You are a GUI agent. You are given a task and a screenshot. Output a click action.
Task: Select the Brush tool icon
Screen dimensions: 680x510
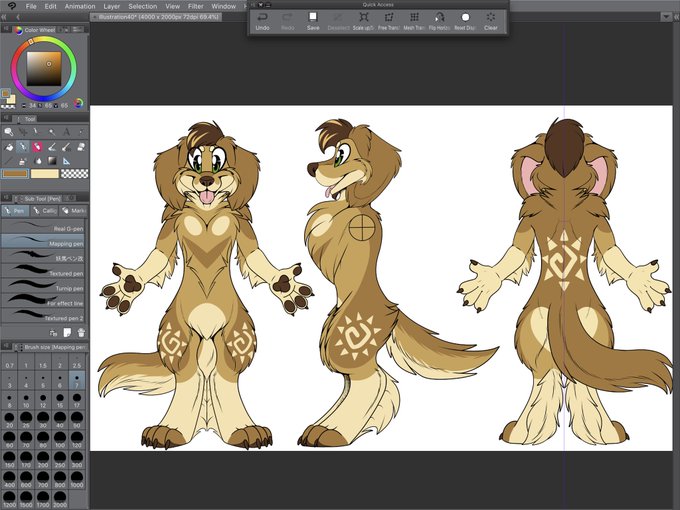pyautogui.click(x=52, y=147)
